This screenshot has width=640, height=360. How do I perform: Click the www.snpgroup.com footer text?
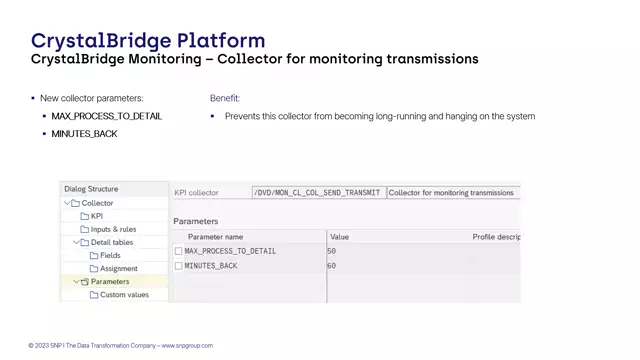(187, 346)
